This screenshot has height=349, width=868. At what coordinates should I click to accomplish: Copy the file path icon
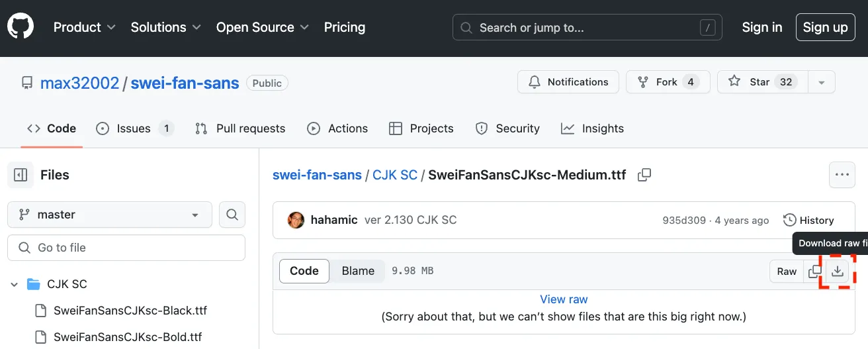[644, 175]
